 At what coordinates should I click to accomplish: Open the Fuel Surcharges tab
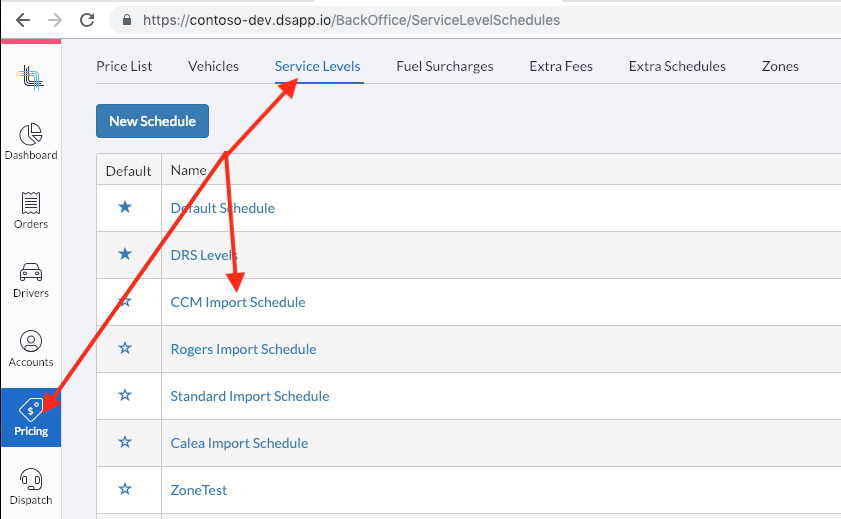pos(445,66)
